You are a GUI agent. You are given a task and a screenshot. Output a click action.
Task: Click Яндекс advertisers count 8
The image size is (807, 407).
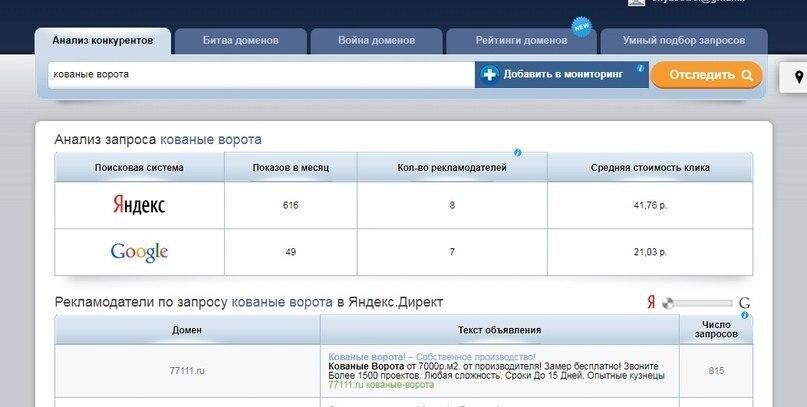(x=452, y=205)
